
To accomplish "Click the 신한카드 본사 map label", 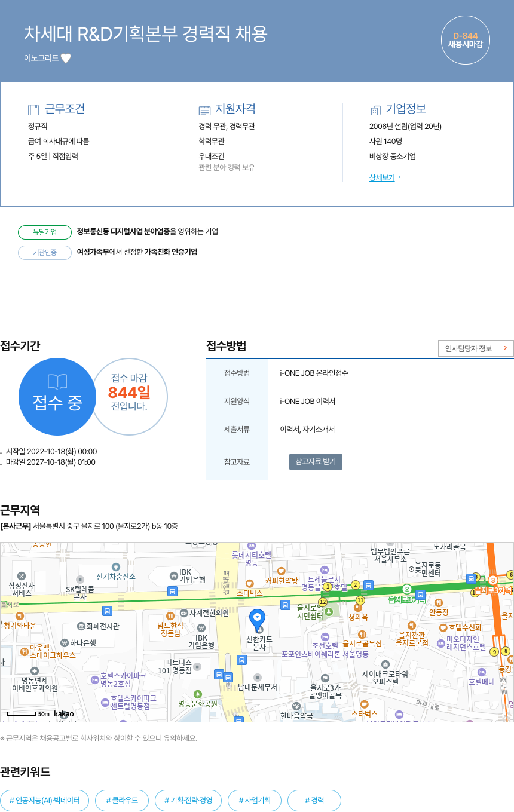I will click(259, 643).
